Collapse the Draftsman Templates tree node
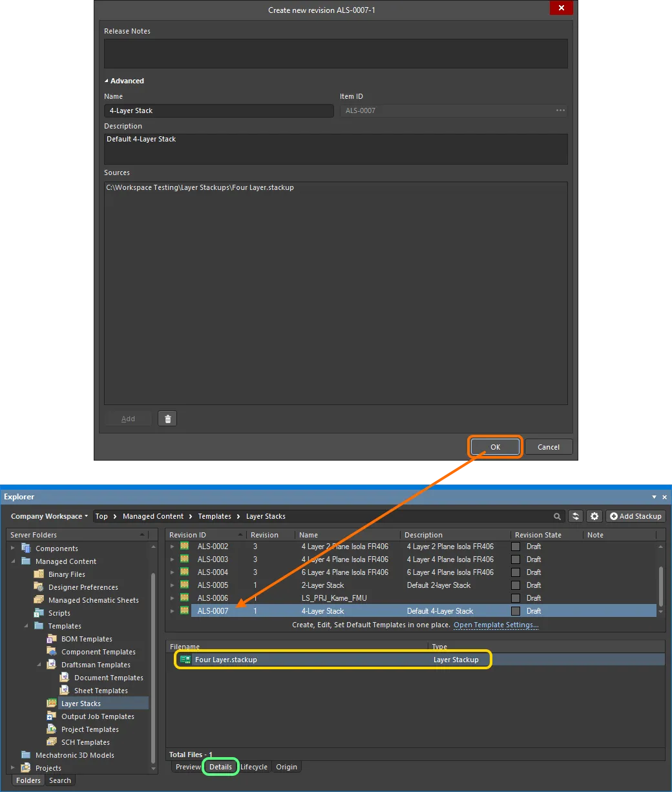Viewport: 672px width, 792px height. tap(39, 665)
